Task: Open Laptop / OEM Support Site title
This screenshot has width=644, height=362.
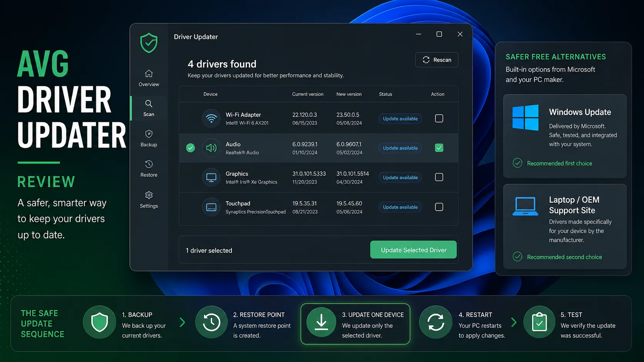Action: coord(574,205)
